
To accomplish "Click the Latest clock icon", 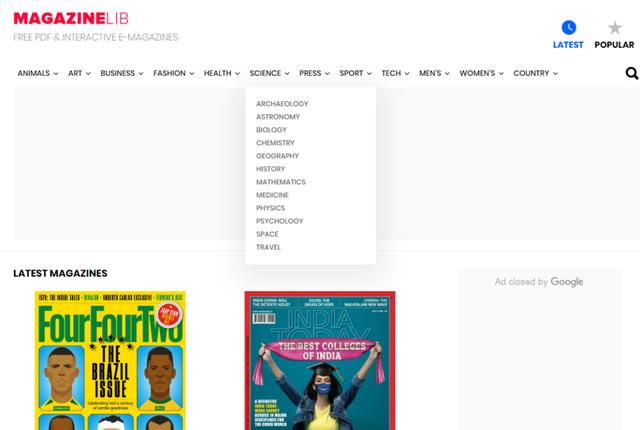I will point(569,27).
